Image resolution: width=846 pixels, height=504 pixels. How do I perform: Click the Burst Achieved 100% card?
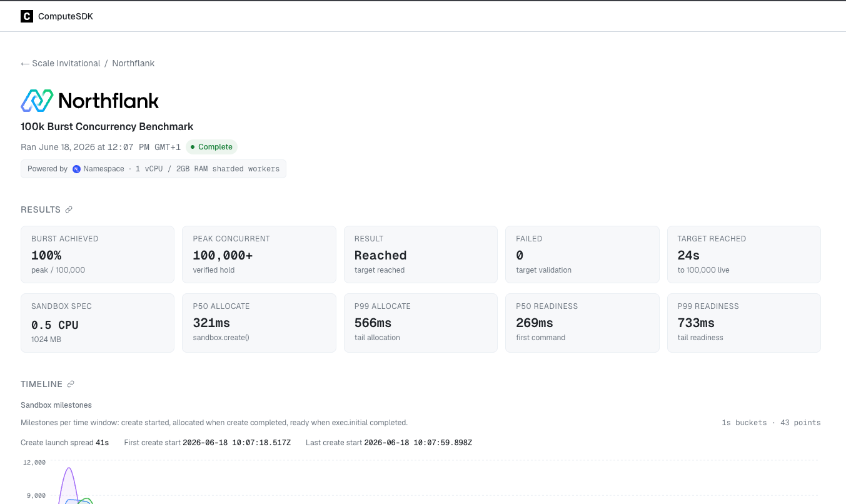pyautogui.click(x=98, y=255)
